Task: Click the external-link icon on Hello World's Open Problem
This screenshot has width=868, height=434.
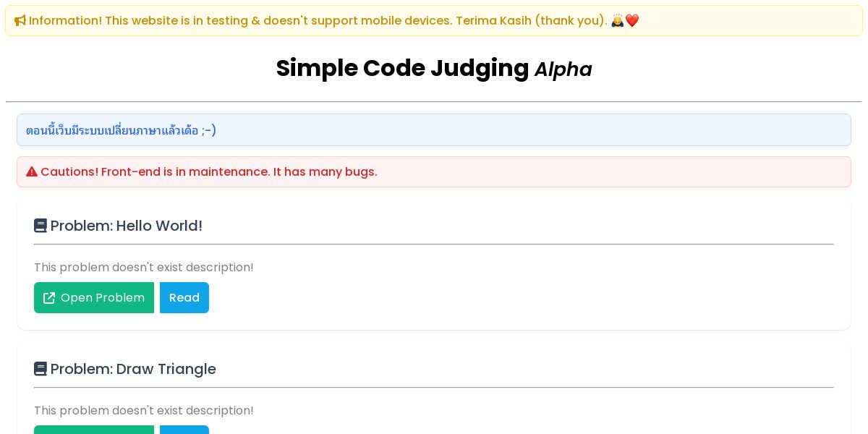Action: (49, 298)
